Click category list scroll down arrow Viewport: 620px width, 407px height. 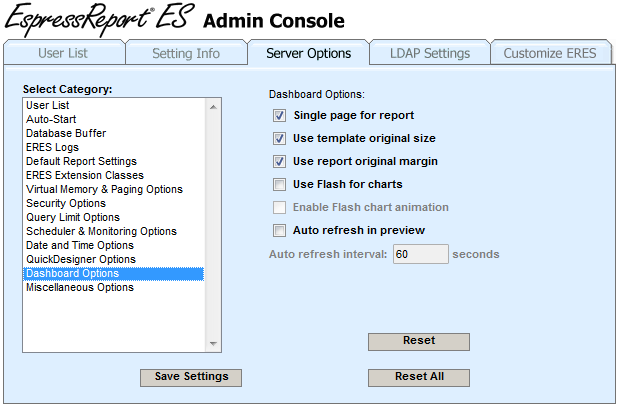pyautogui.click(x=213, y=343)
